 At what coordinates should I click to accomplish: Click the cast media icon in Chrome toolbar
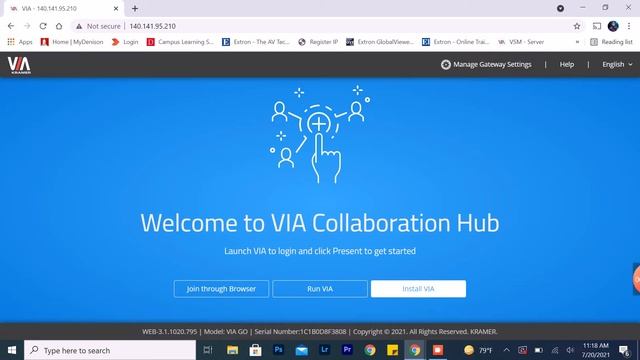(x=597, y=26)
